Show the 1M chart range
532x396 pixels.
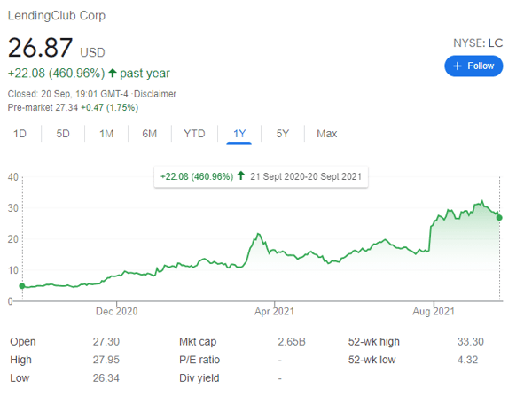106,134
